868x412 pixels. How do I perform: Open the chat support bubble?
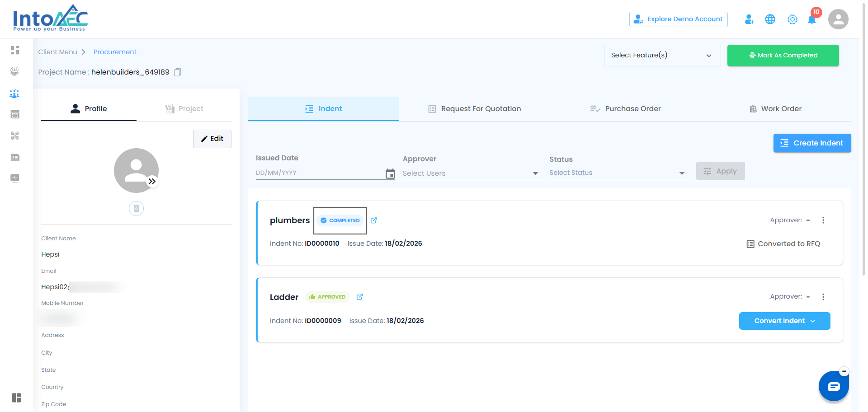pyautogui.click(x=834, y=386)
